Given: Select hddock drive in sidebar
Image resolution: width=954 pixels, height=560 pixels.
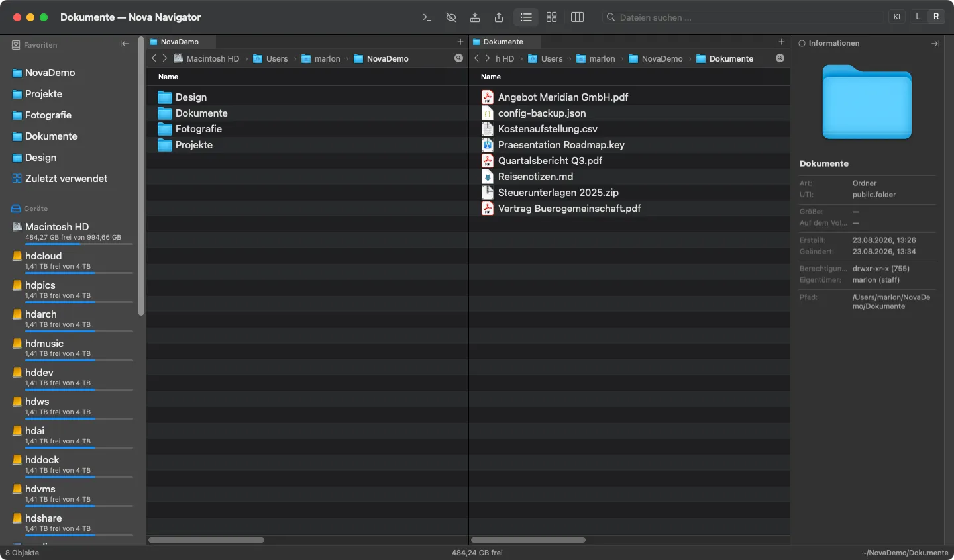Looking at the screenshot, I should coord(72,465).
